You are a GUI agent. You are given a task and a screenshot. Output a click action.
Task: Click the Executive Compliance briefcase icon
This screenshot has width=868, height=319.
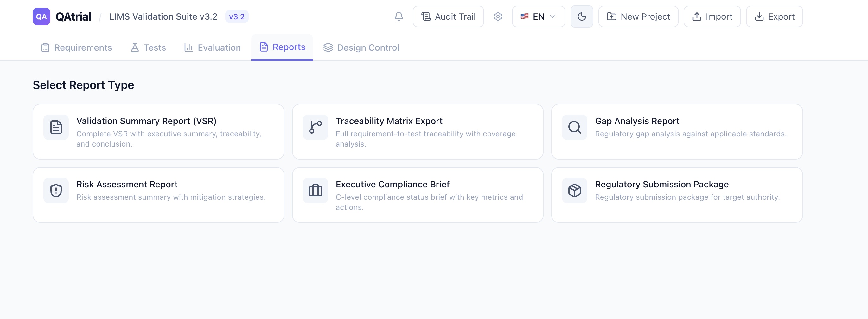click(x=315, y=191)
